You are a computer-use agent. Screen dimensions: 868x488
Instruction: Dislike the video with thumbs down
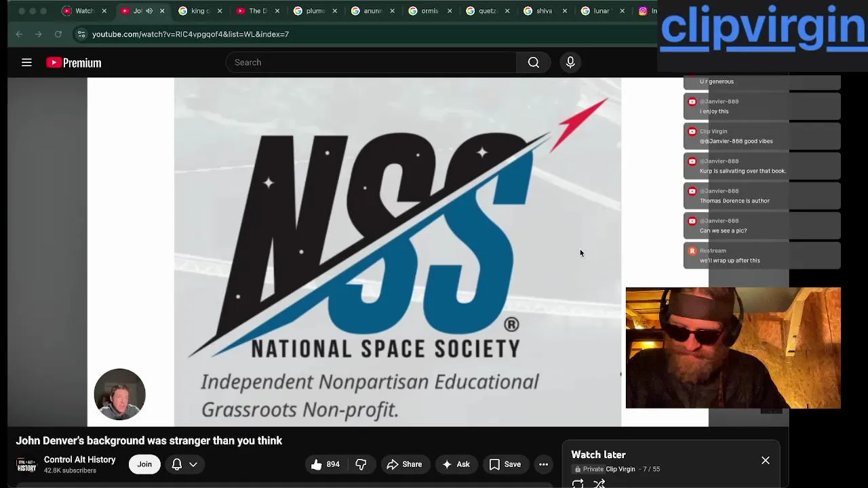[361, 464]
